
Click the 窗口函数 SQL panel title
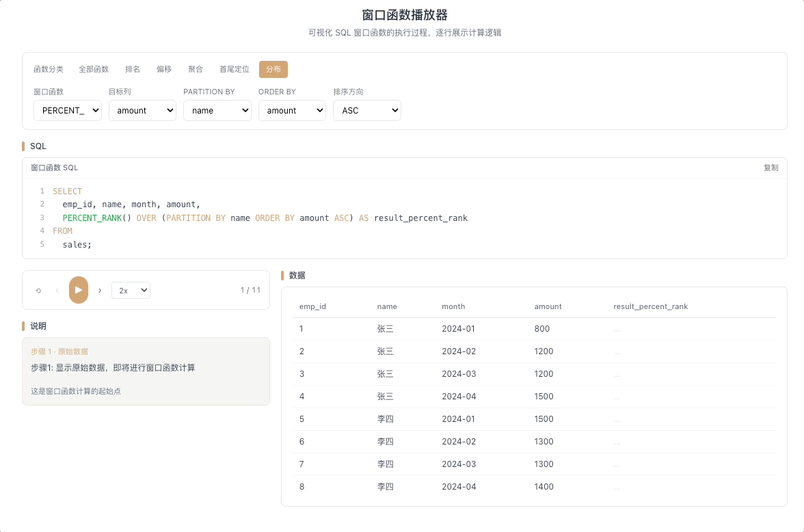pos(55,168)
